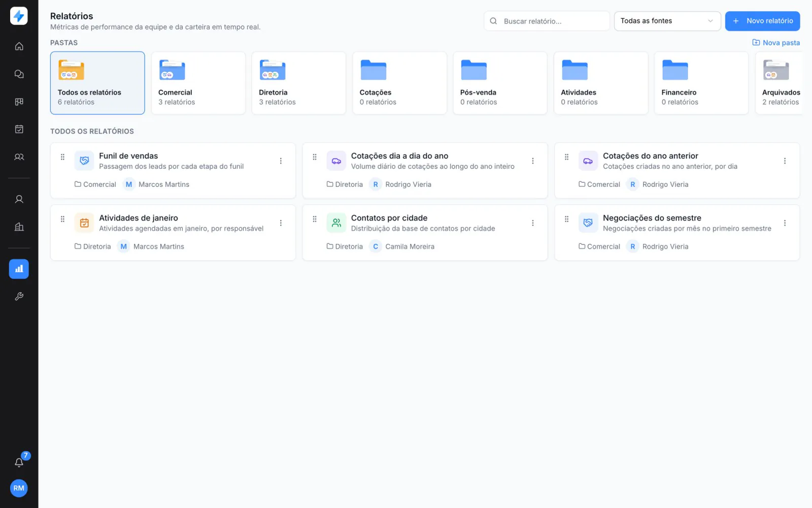Open the Financeiro folder card
Image resolution: width=812 pixels, height=508 pixels.
point(701,83)
